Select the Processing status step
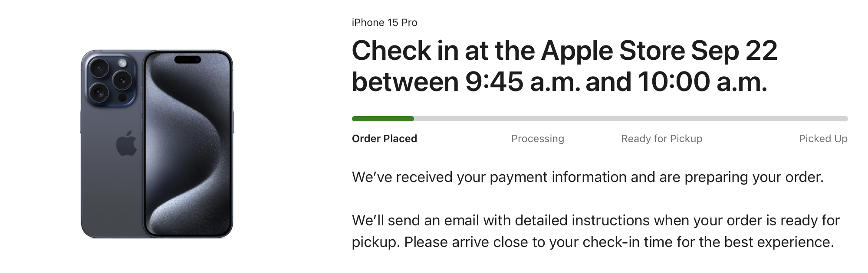This screenshot has height=273, width=868. point(538,139)
